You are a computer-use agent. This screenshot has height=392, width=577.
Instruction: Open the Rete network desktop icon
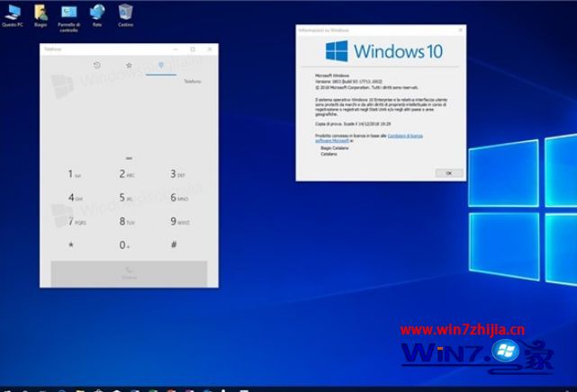(x=97, y=15)
